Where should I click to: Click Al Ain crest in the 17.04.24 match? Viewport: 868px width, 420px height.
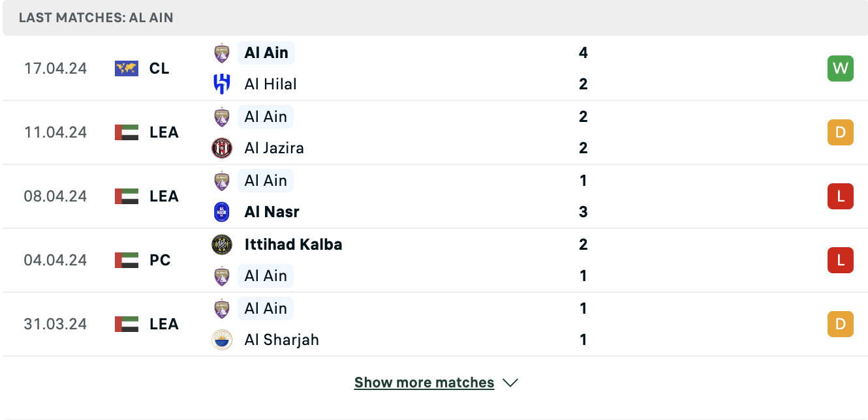coord(222,53)
